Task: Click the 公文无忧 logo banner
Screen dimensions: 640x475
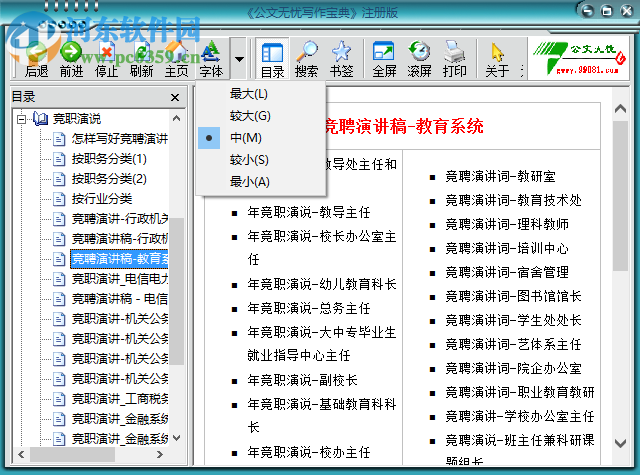Action: coord(579,59)
